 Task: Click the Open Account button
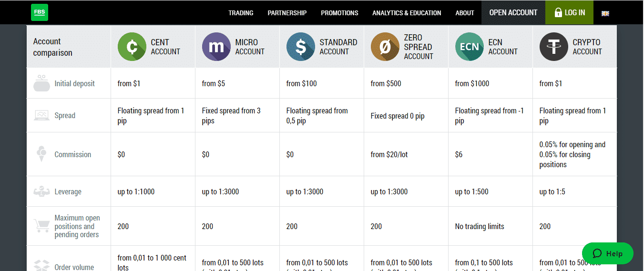tap(513, 12)
